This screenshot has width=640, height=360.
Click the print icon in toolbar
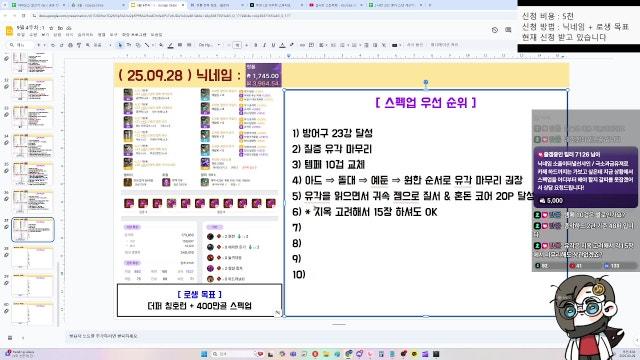[x=70, y=45]
